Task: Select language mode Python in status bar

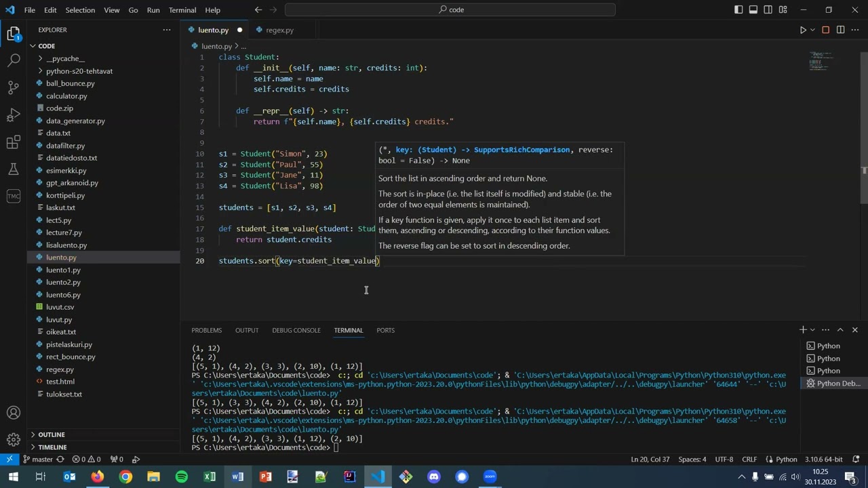Action: 787,460
